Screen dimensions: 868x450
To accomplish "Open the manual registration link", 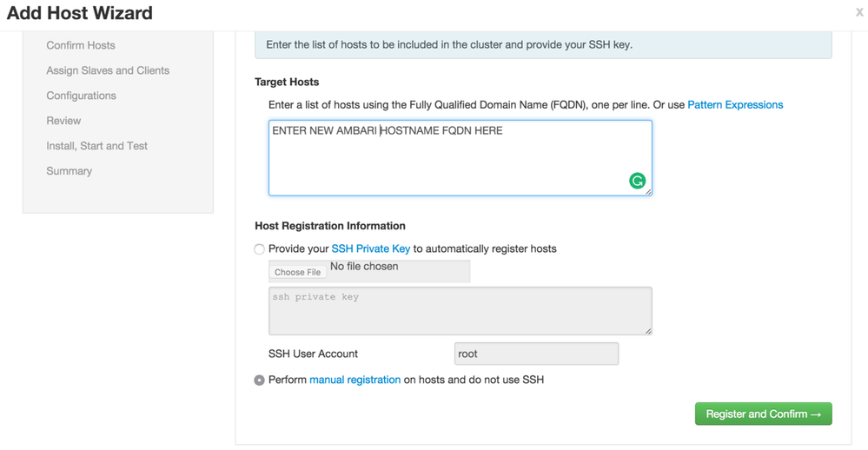I will pos(354,381).
